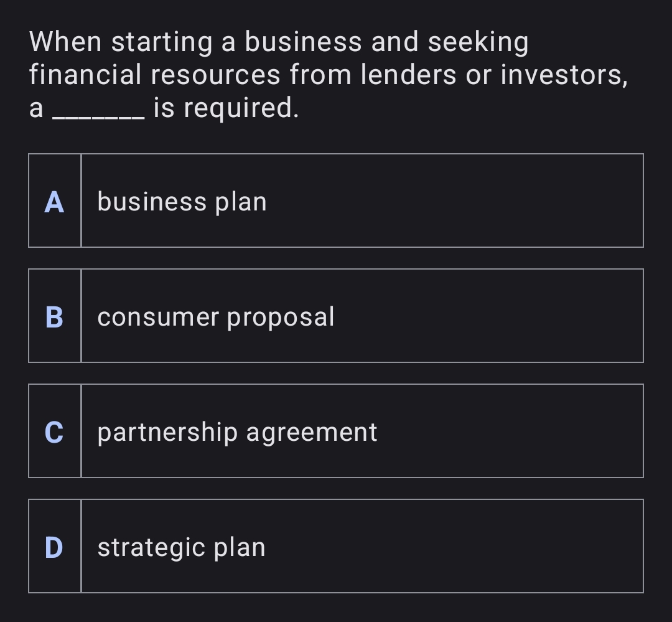The width and height of the screenshot is (672, 622).
Task: Click the word "investors" in the question
Action: coord(563,75)
